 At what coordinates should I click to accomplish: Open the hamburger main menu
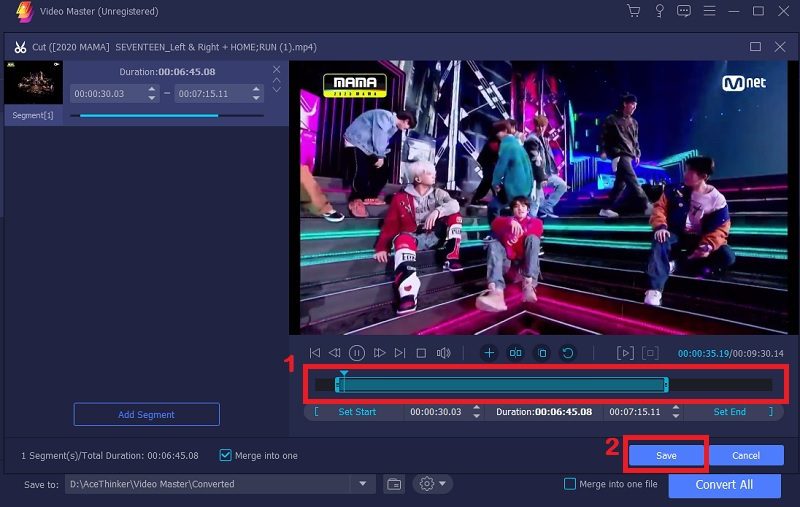pos(709,11)
